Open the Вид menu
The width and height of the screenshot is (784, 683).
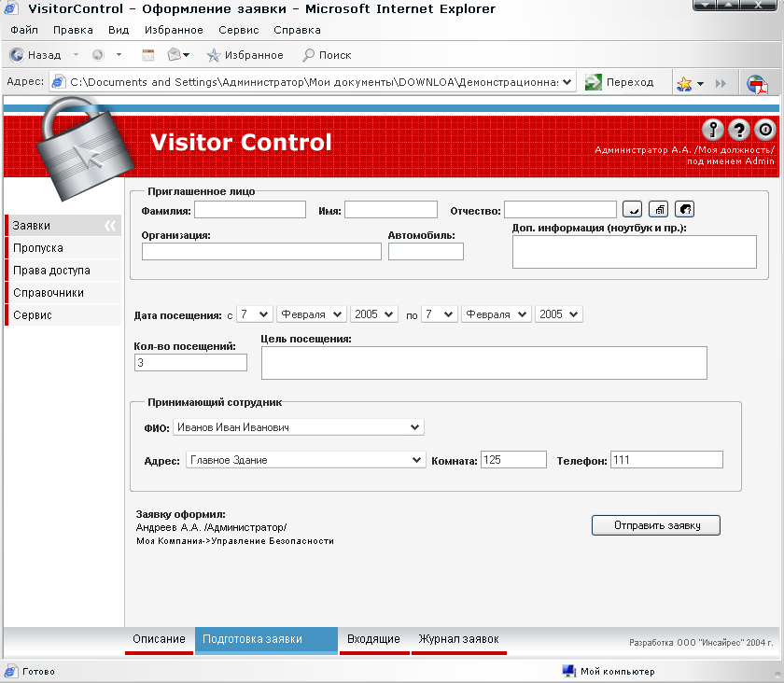tap(119, 30)
